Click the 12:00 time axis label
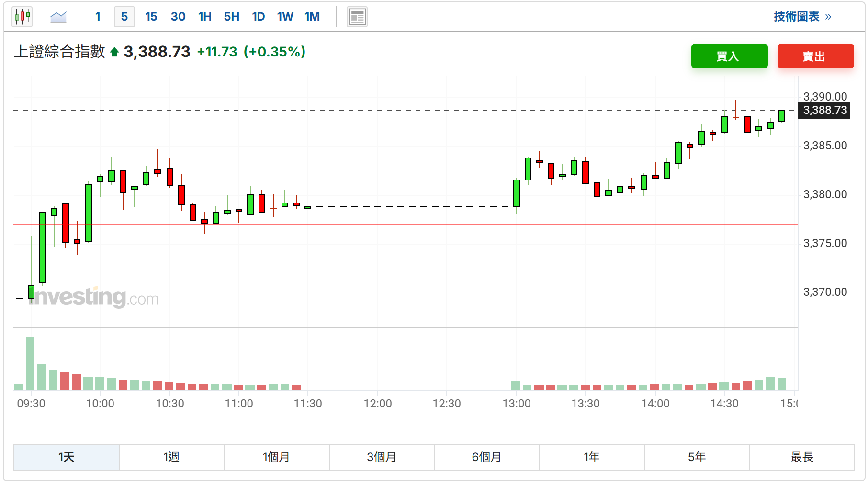The width and height of the screenshot is (868, 485). click(x=378, y=404)
